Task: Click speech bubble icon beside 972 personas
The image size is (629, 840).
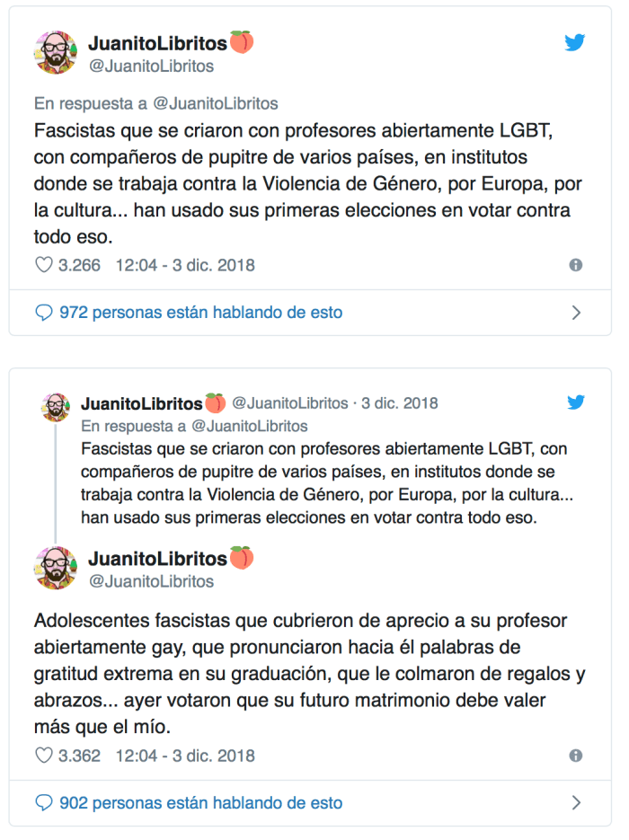Action: pyautogui.click(x=43, y=313)
